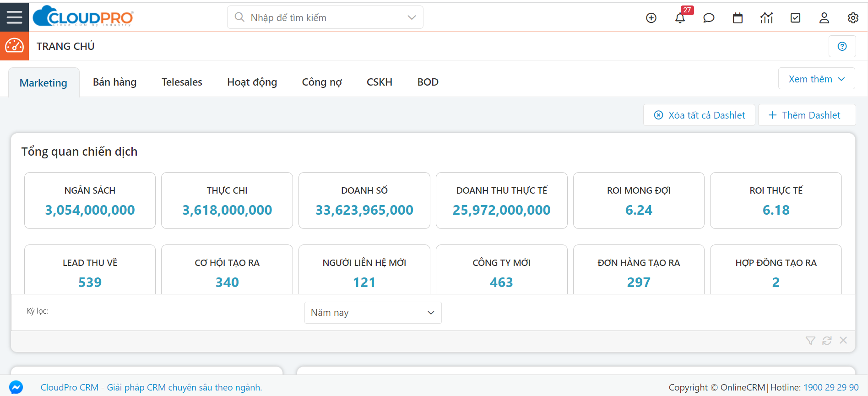Click the CloudPro logo
Image resolution: width=868 pixels, height=396 pixels.
click(x=83, y=16)
